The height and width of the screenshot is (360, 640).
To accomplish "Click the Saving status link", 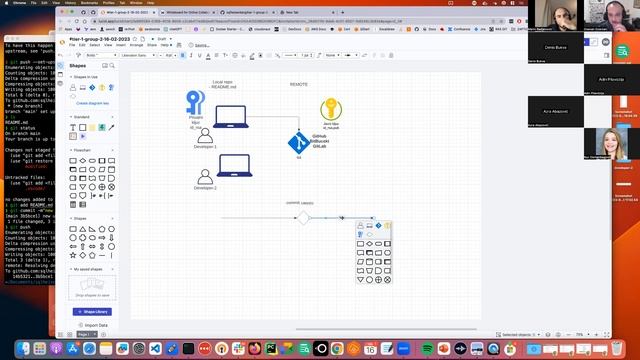I will 202,45.
